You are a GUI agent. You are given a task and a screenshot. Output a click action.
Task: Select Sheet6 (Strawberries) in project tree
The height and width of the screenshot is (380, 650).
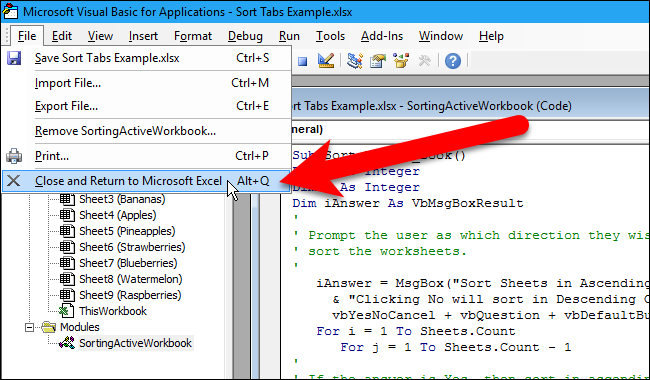coord(132,247)
